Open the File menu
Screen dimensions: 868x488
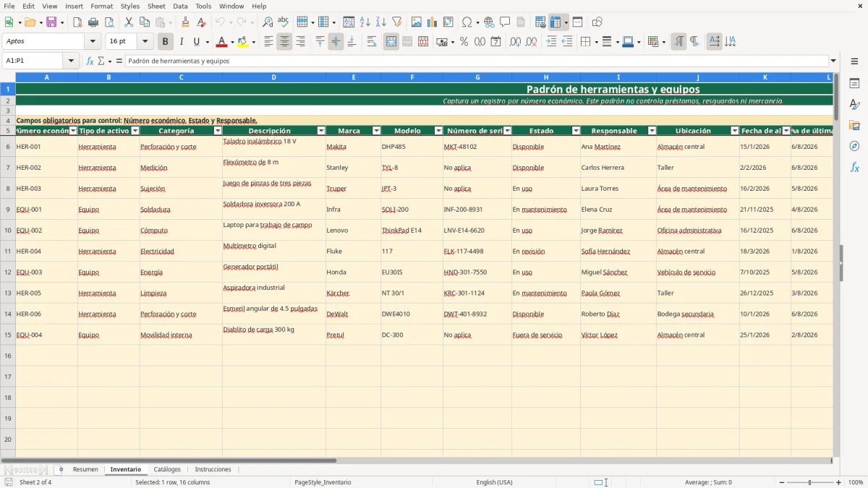[9, 6]
